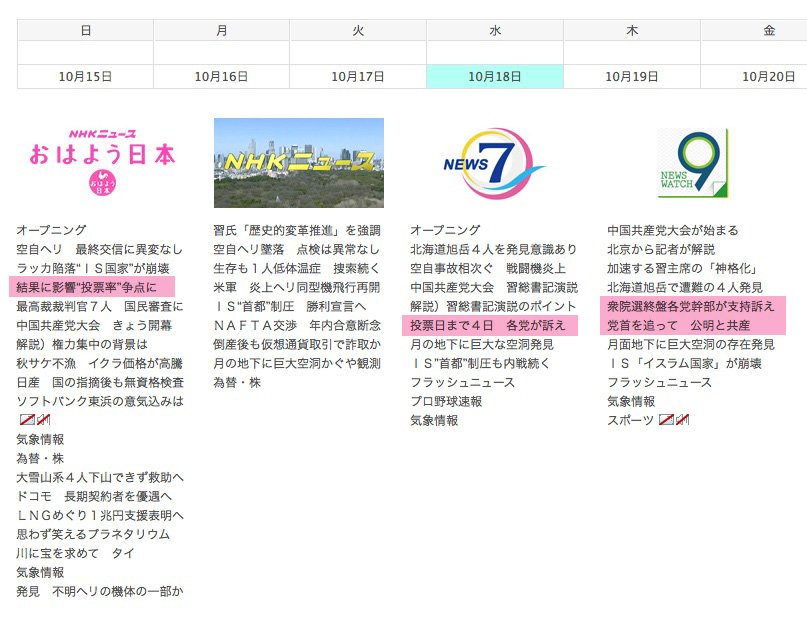Open IS"首都"制圧 勝利宣言へ

coord(290,306)
